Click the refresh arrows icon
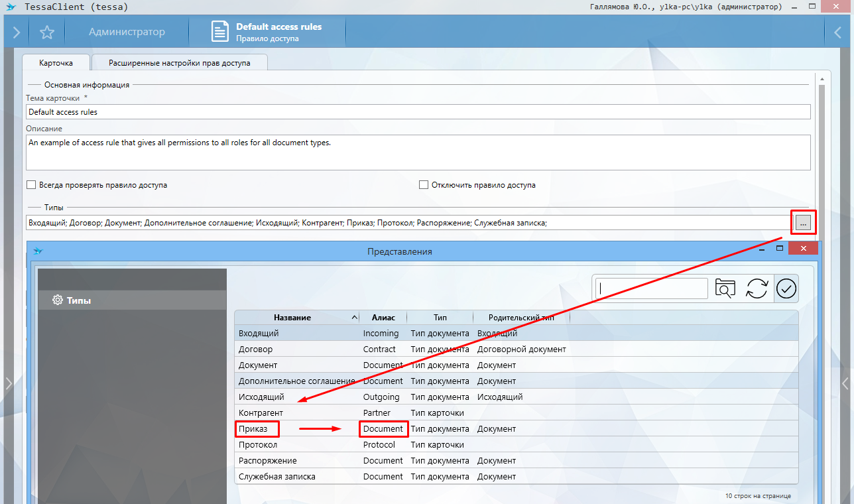Image resolution: width=854 pixels, height=504 pixels. coord(757,288)
